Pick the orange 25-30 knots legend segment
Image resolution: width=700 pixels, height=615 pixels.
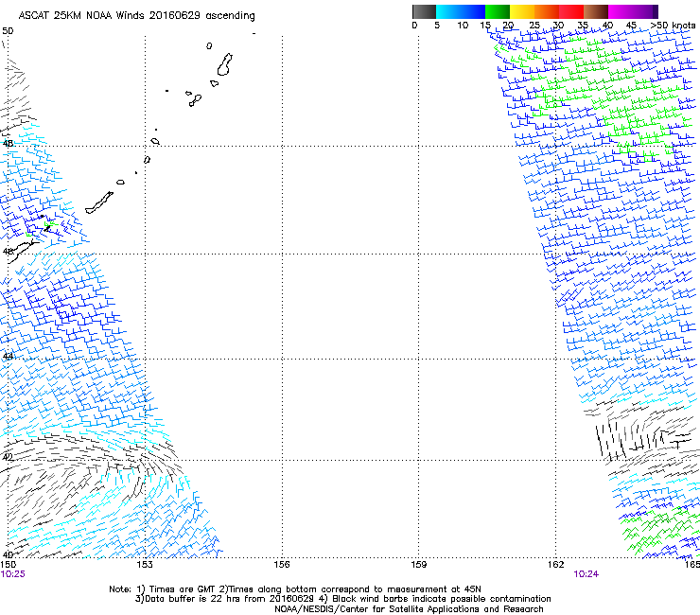click(547, 11)
